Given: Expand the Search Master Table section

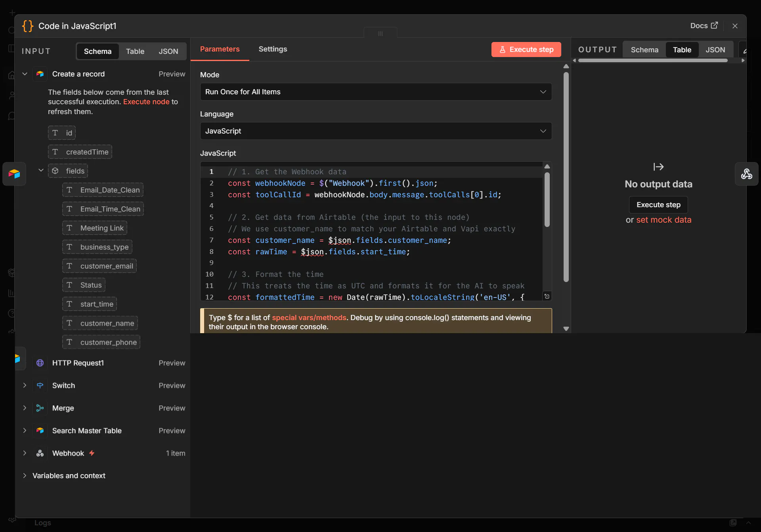Looking at the screenshot, I should [x=25, y=430].
